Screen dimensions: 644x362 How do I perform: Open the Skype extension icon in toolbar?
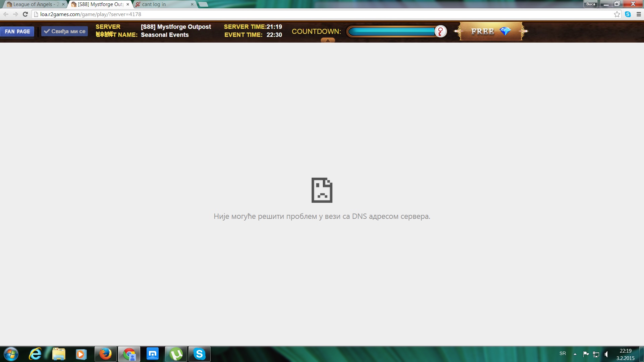(628, 14)
